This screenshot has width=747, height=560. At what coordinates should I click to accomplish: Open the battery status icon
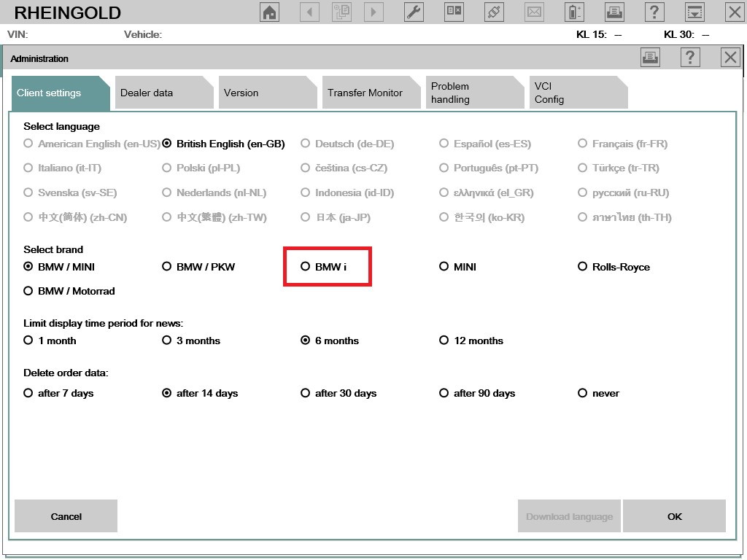[574, 12]
